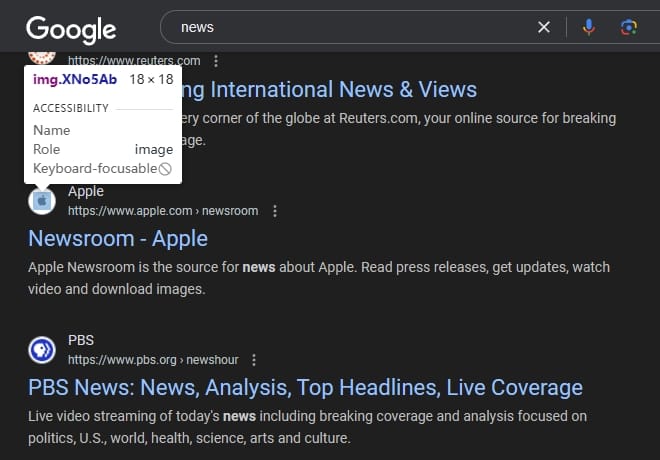Click the Google logo
This screenshot has height=460, width=660.
71,30
